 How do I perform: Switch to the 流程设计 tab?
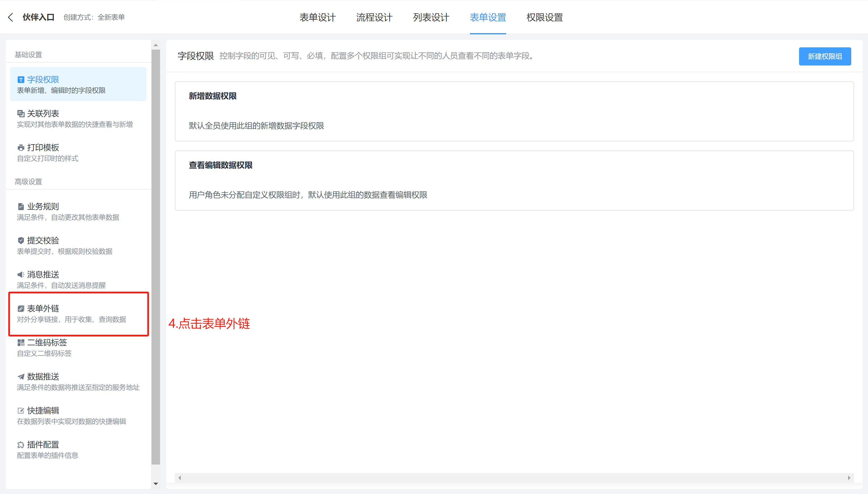coord(374,17)
